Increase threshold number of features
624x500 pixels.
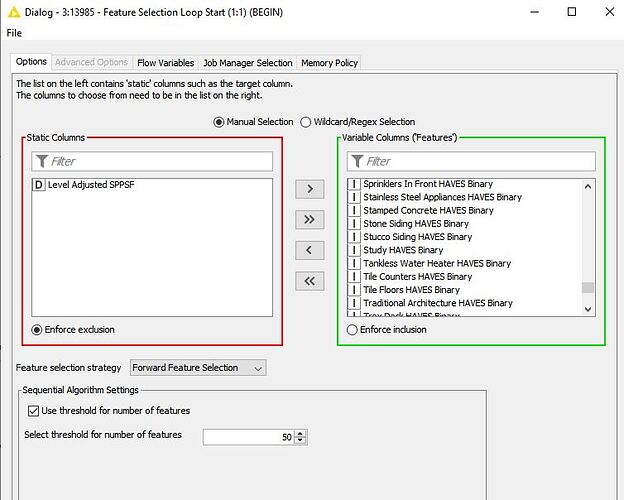[x=301, y=434]
